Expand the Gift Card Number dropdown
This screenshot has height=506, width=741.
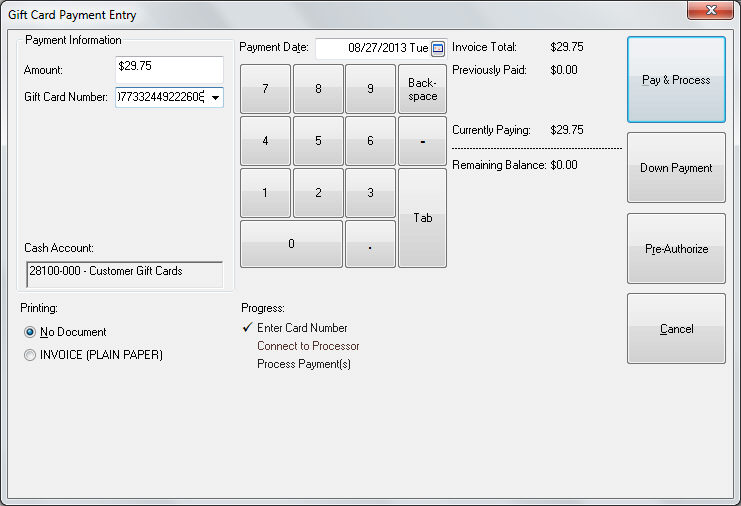tap(216, 98)
